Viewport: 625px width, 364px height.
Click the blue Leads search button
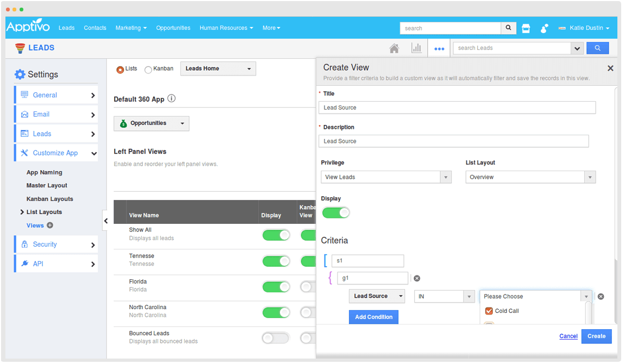pyautogui.click(x=597, y=48)
